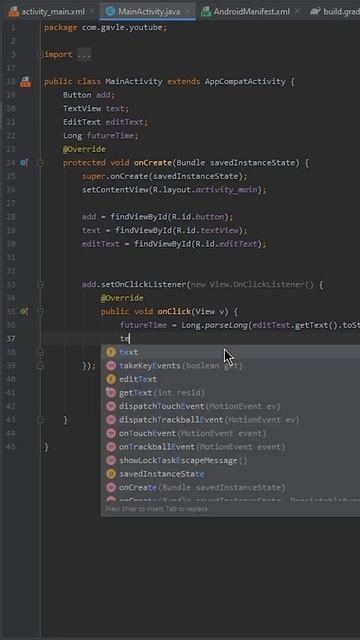Click the method icon beside dispatchTrackballEvent
The image size is (360, 640).
pos(111,420)
